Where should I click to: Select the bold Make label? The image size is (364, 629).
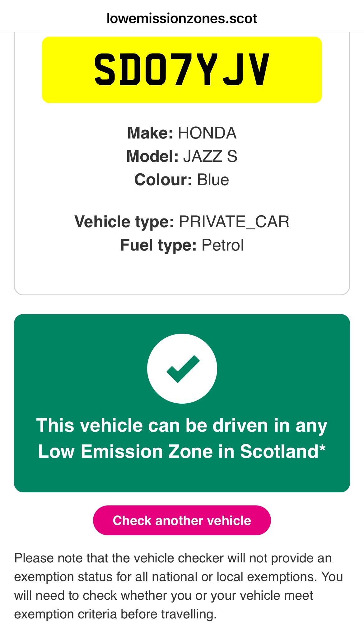pyautogui.click(x=150, y=133)
